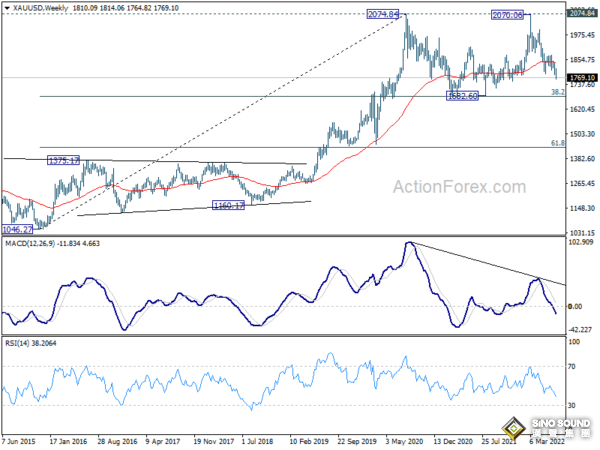
Task: Click the RSI 70 level axis value
Action: point(573,367)
